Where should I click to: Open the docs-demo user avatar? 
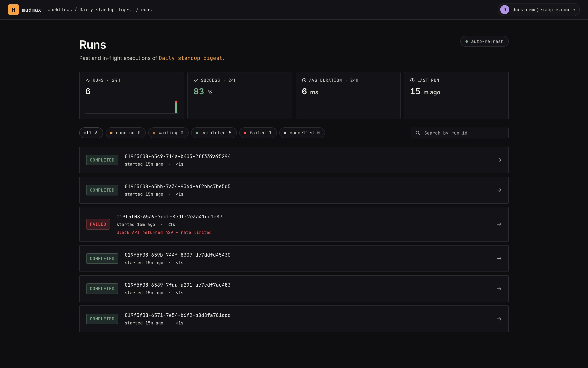coord(504,10)
